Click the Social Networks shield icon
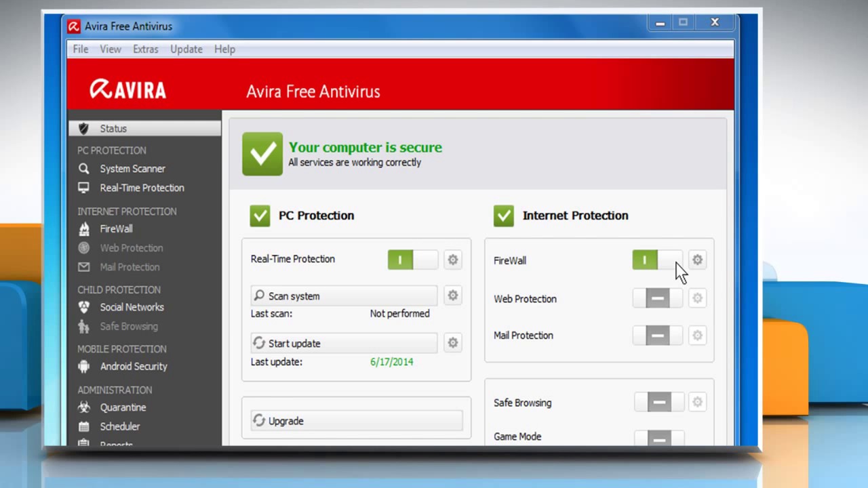Viewport: 868px width, 488px height. point(83,307)
